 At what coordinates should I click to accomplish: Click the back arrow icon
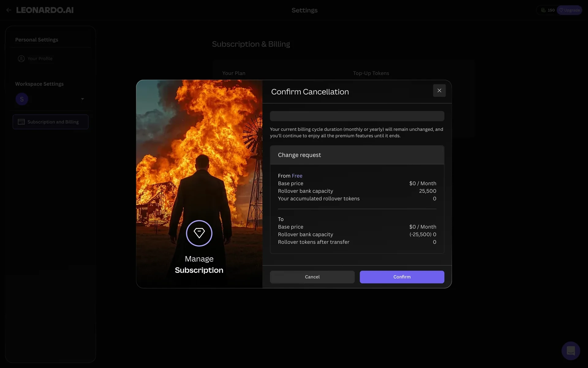coord(9,10)
